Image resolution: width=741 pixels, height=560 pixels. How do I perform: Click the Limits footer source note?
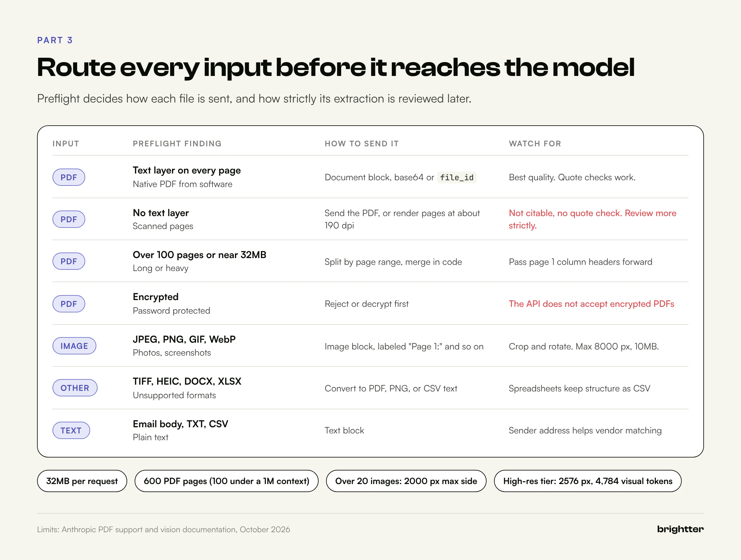tap(163, 529)
